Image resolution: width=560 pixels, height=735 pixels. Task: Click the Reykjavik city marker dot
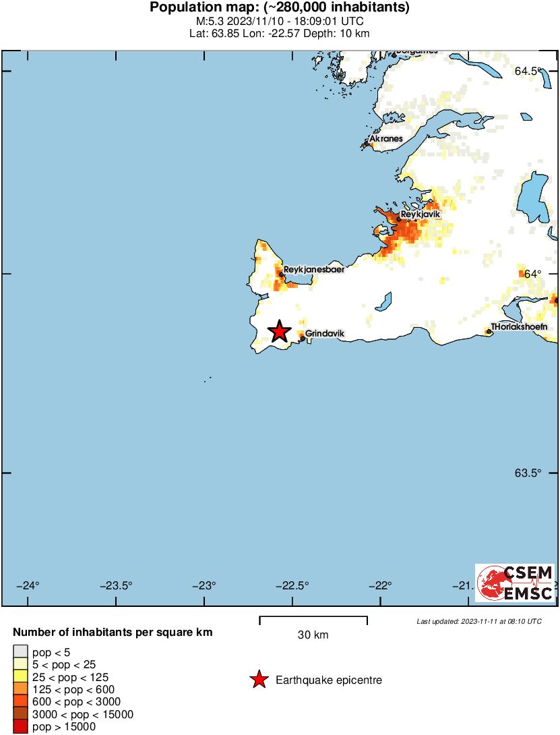click(399, 218)
